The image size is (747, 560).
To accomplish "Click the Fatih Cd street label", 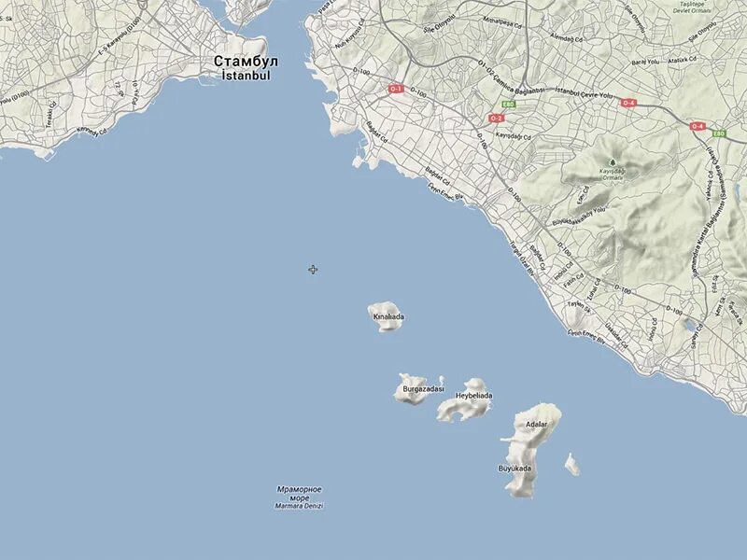I will coord(573,281).
